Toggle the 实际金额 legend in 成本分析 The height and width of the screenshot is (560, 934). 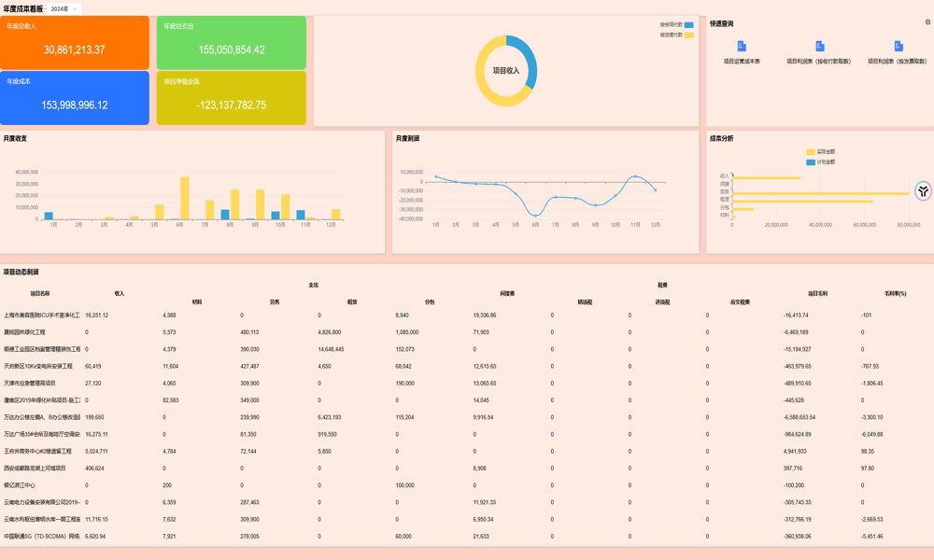point(811,151)
